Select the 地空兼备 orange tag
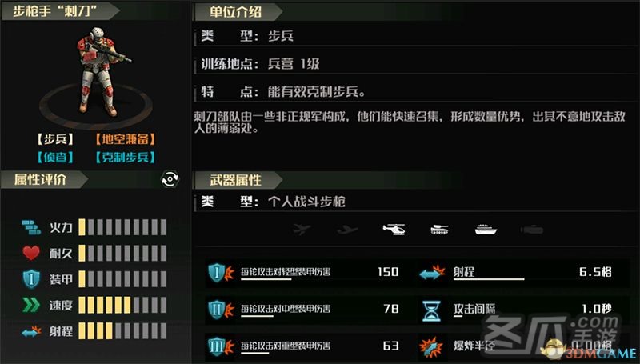640x364 pixels. click(126, 139)
